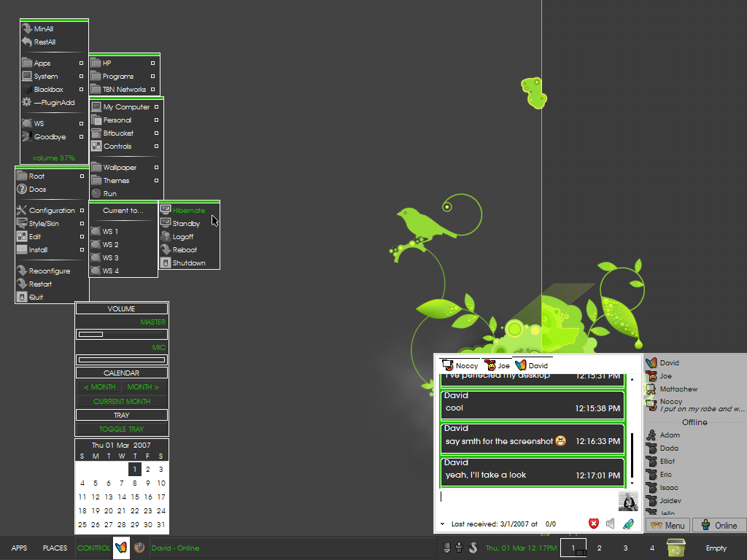Click the MSN butterfly icon on taskbar

pos(121,548)
